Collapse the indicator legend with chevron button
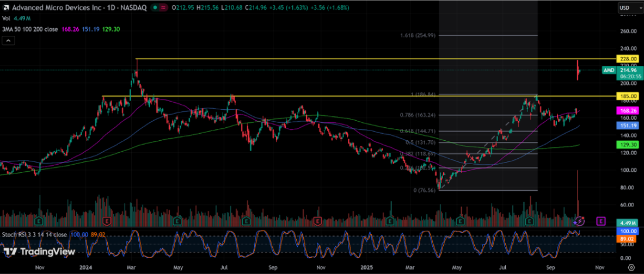 click(8, 41)
